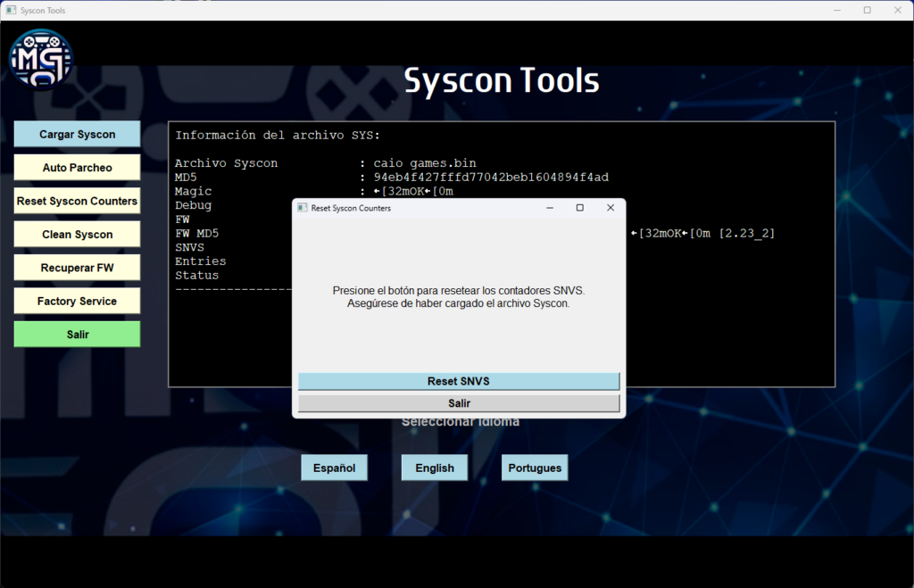Click the MG controller logo
Screen dimensions: 914x588
(41, 59)
